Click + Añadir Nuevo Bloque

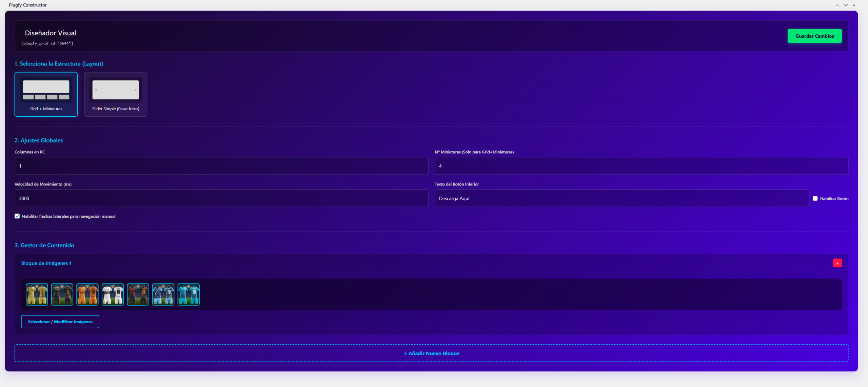pyautogui.click(x=431, y=353)
